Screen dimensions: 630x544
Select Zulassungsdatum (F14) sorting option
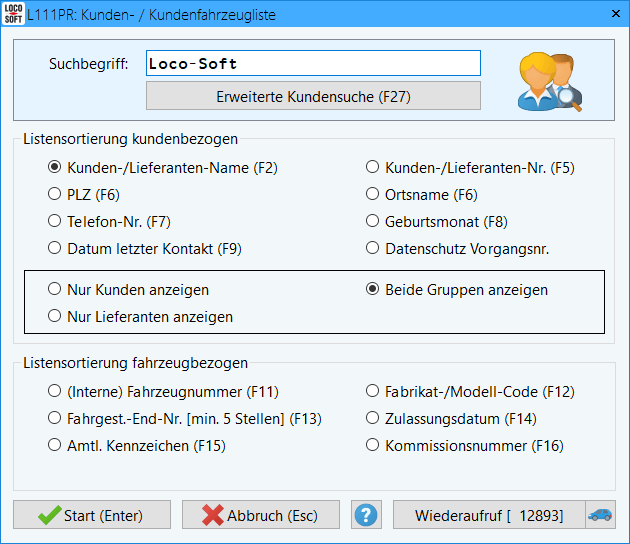click(x=373, y=419)
